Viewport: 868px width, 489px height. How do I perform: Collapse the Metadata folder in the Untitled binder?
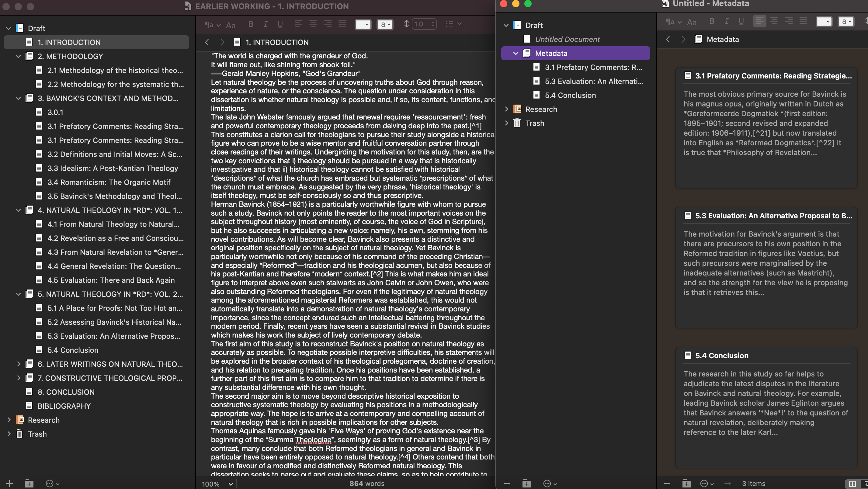coord(516,53)
